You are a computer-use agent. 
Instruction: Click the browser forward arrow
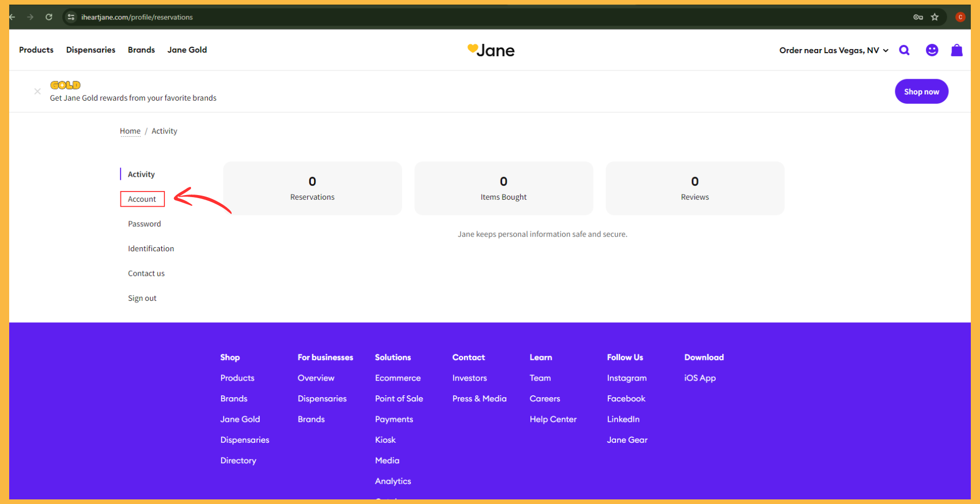[x=31, y=17]
